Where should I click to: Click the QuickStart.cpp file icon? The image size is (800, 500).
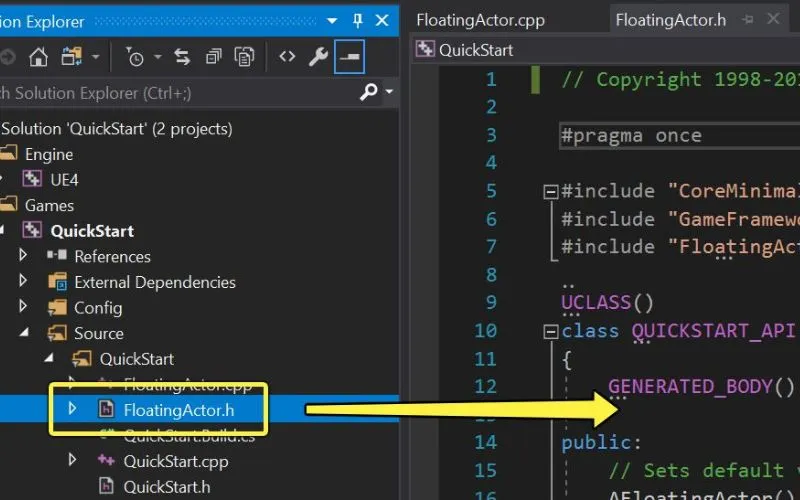[x=106, y=460]
